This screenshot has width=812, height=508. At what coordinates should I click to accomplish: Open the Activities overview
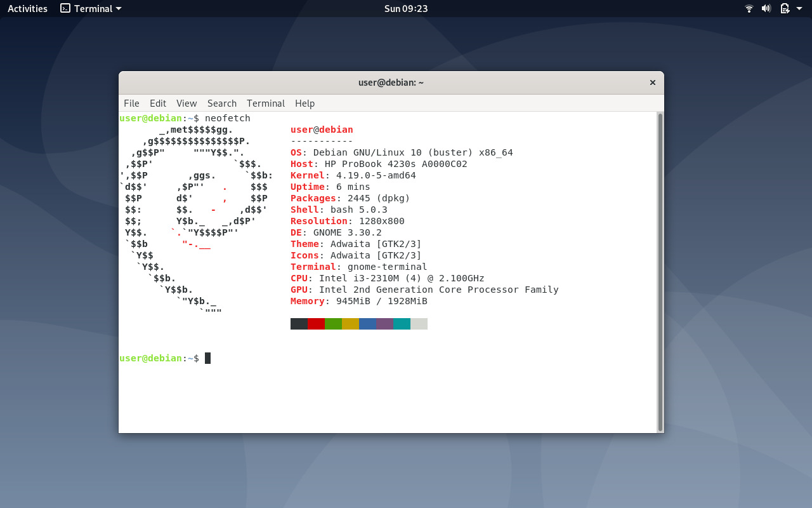(27, 8)
